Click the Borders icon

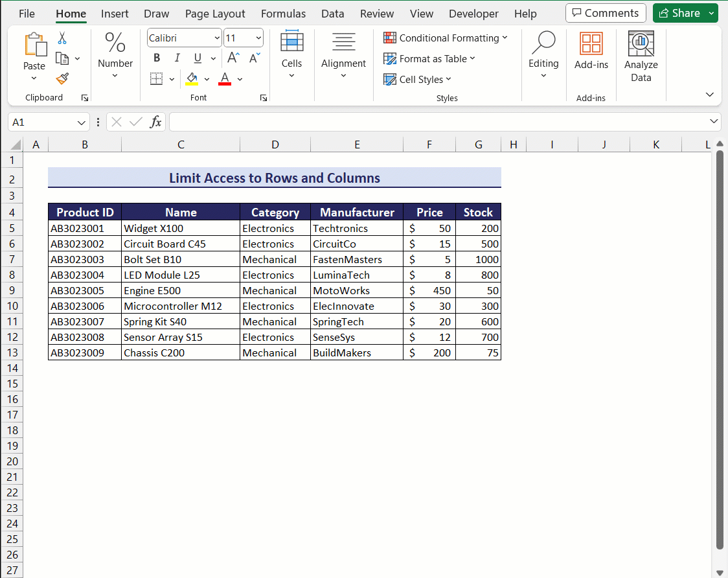pos(157,79)
